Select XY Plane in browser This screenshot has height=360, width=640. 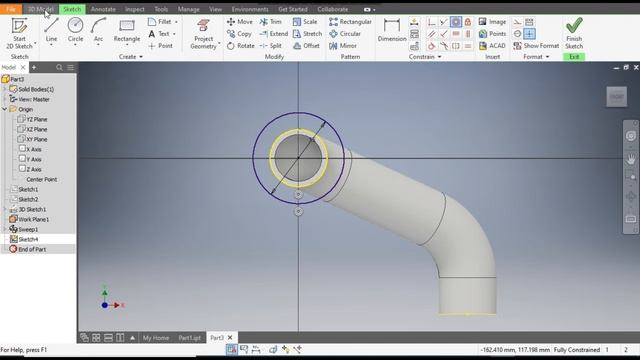click(x=33, y=139)
